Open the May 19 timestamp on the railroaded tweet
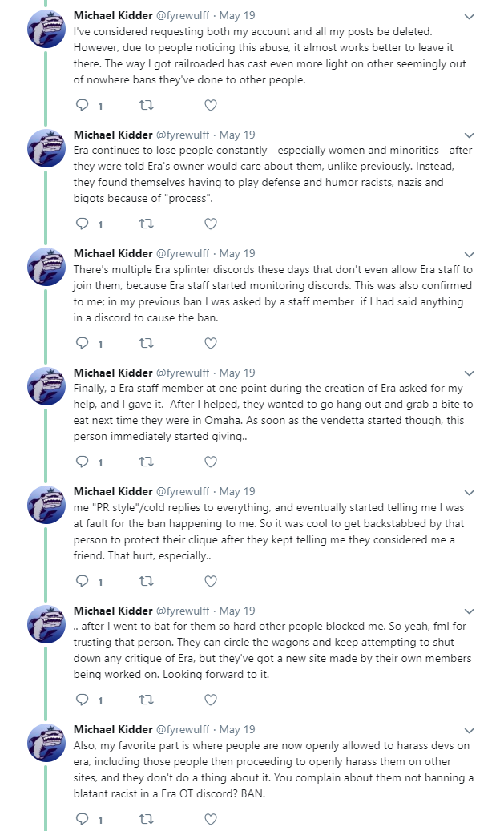This screenshot has width=504, height=831. click(237, 15)
